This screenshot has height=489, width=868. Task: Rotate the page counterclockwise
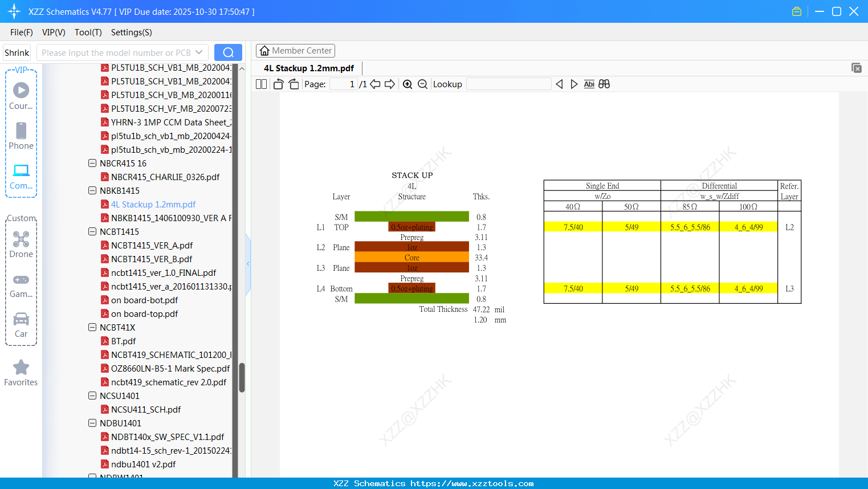point(278,84)
